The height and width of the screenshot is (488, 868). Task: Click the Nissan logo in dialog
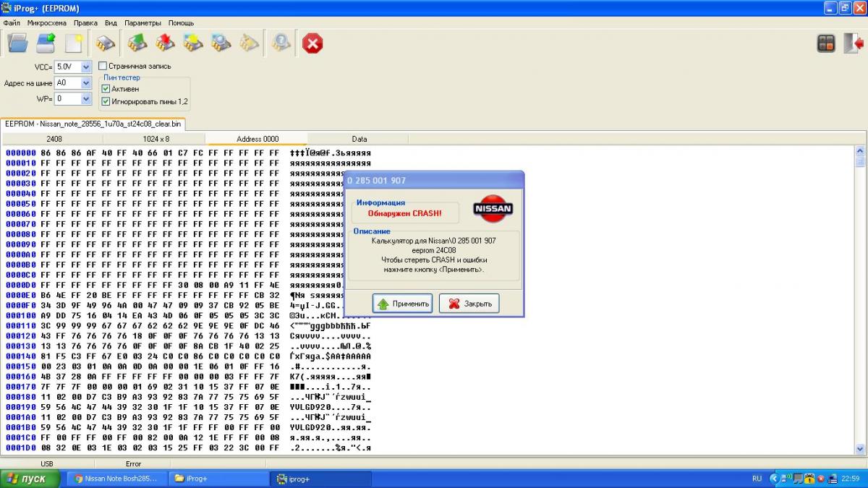(x=493, y=208)
